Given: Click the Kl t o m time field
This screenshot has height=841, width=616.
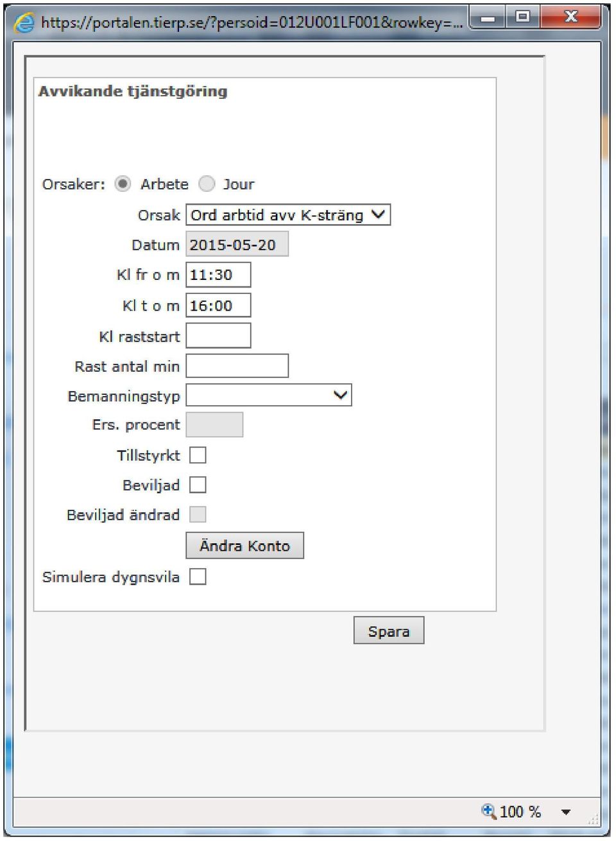Looking at the screenshot, I should click(218, 306).
